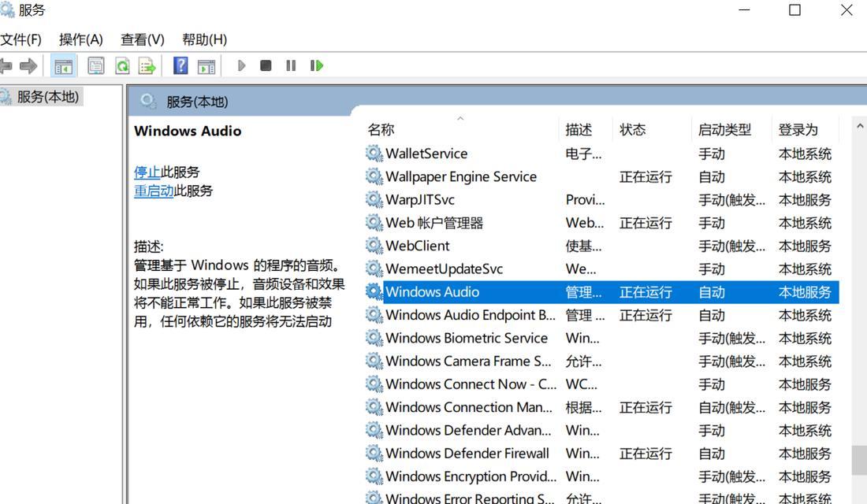Select Windows Defender Firewall service name
Viewport: 867px width, 504px height.
pyautogui.click(x=467, y=453)
